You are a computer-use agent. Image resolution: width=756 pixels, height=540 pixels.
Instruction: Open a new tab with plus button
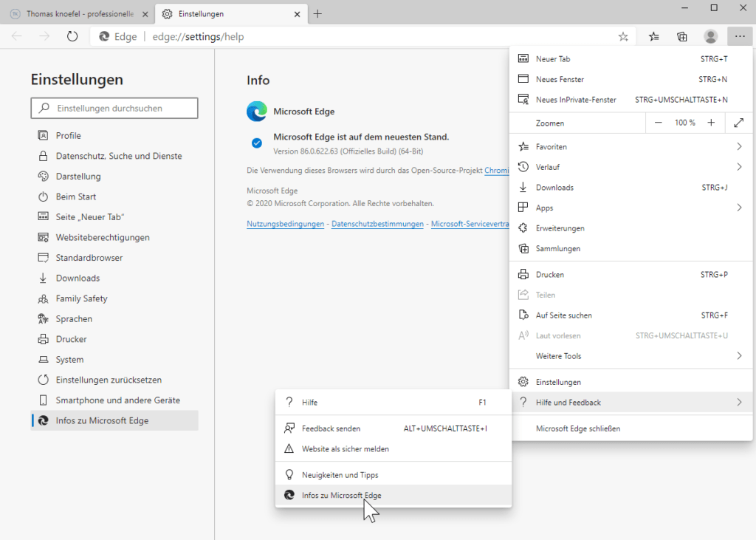pos(317,14)
